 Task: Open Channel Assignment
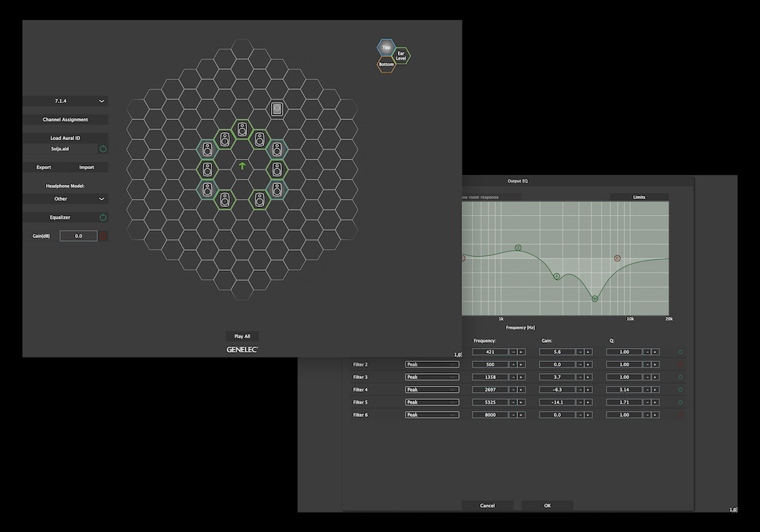(x=65, y=119)
